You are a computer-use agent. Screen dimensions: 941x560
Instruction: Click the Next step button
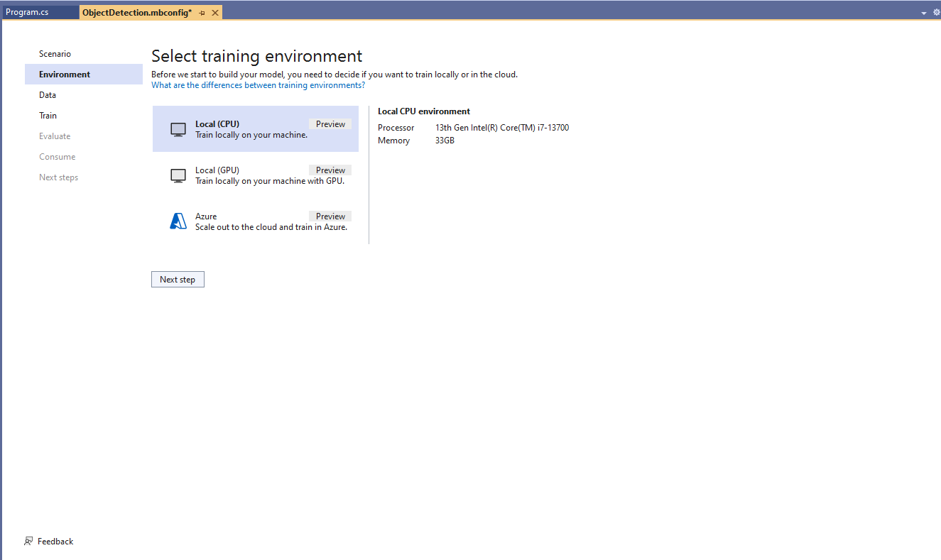pos(178,280)
